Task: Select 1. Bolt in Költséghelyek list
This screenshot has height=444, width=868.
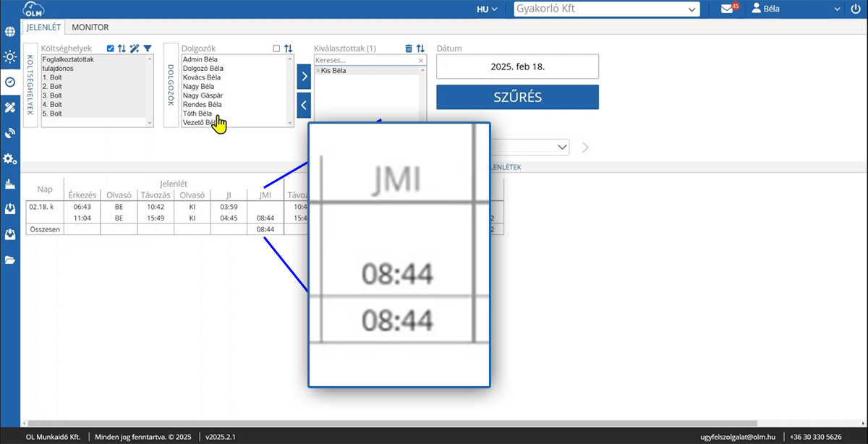Action: (x=94, y=77)
